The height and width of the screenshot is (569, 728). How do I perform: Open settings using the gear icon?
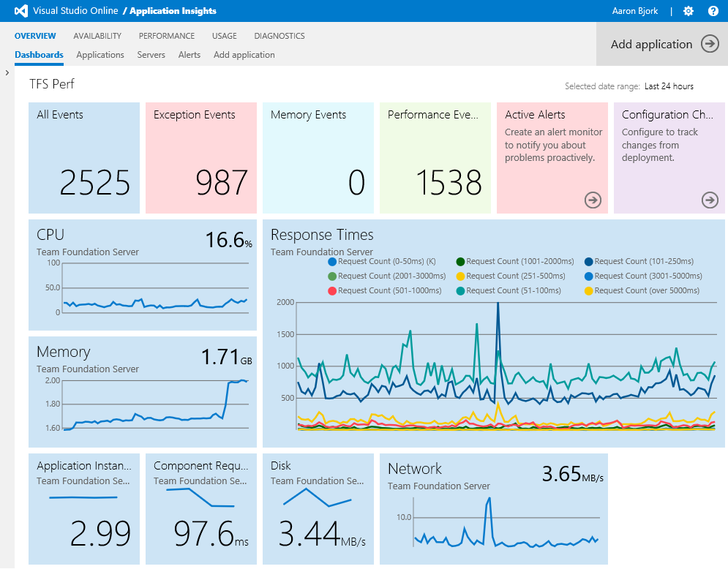pos(688,11)
